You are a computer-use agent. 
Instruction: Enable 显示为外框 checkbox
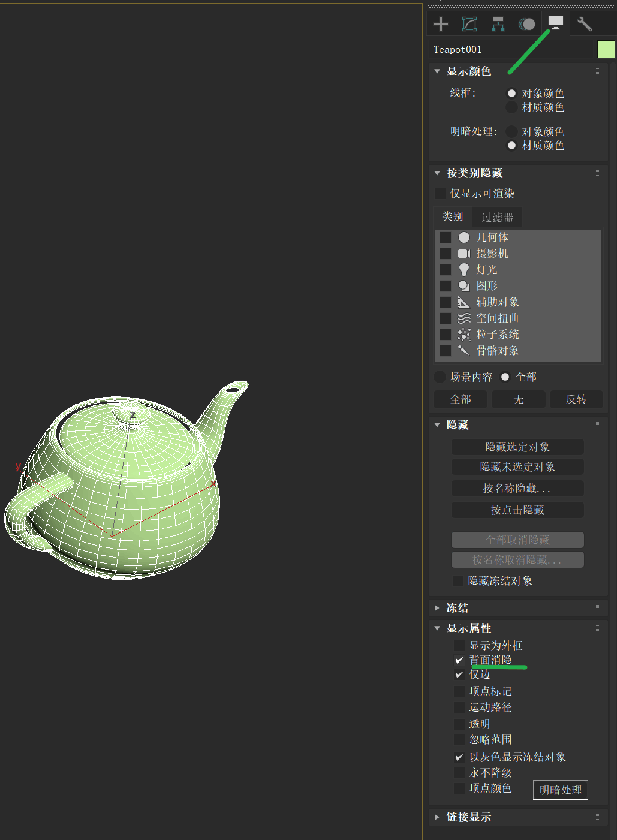[459, 646]
